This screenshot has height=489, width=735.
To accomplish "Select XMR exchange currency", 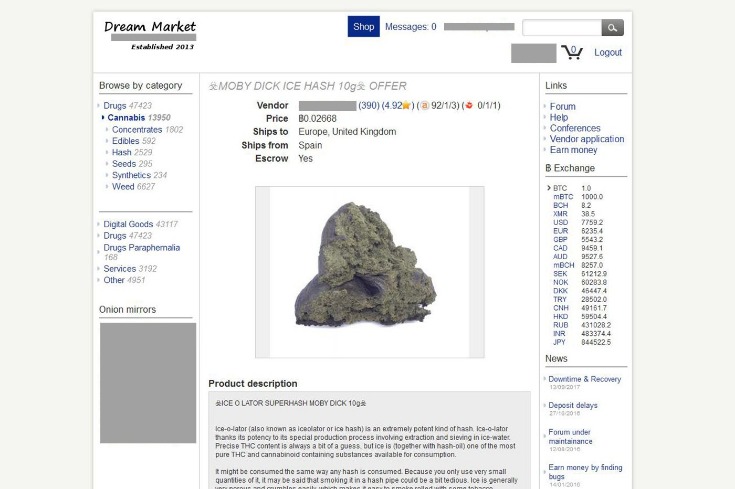I will (x=560, y=214).
